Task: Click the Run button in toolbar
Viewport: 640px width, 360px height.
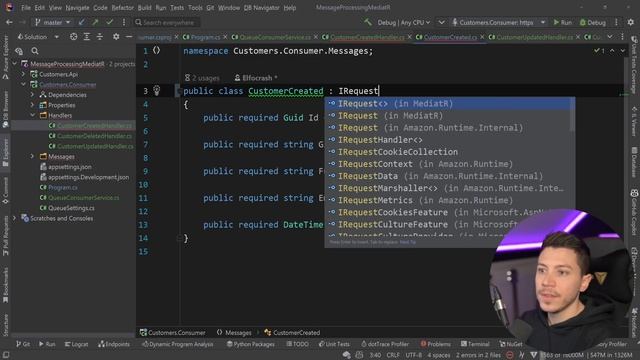Action: tap(562, 22)
